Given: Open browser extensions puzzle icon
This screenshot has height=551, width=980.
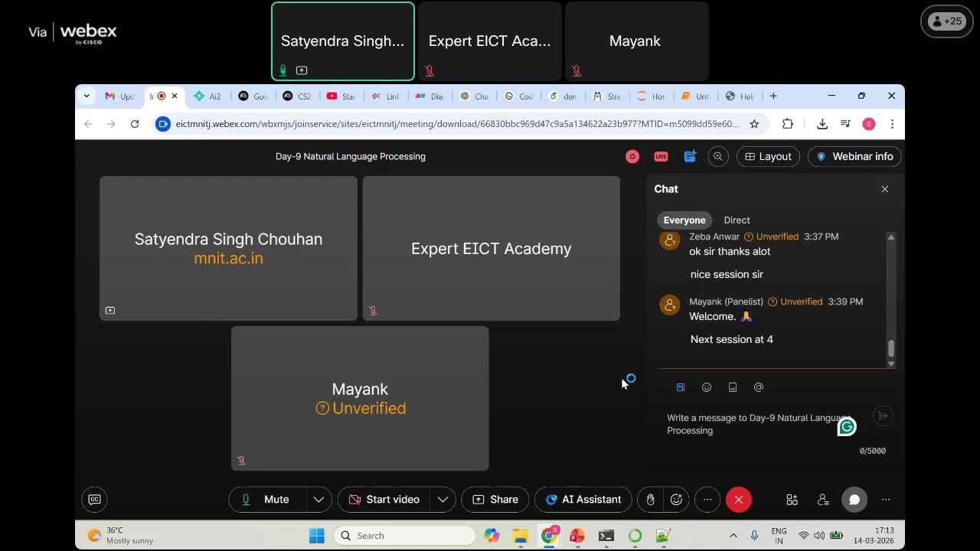Looking at the screenshot, I should click(x=787, y=124).
